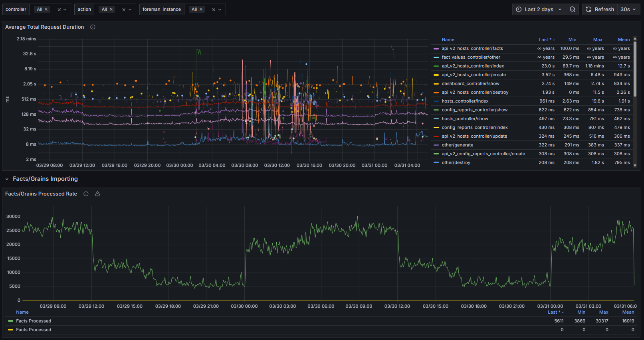The image size is (644, 340).
Task: Click color swatch for dashboard_controller/show series
Action: tap(436, 84)
